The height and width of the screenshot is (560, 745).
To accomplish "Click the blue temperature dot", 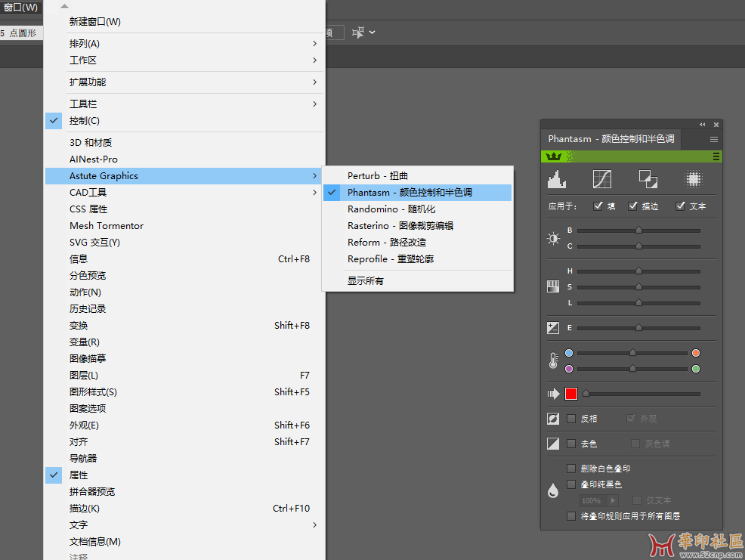I will click(569, 353).
